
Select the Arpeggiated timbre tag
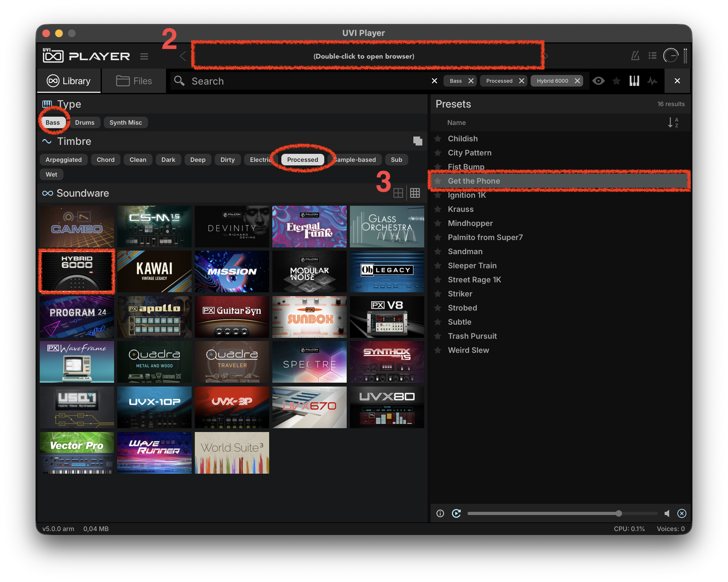point(63,160)
